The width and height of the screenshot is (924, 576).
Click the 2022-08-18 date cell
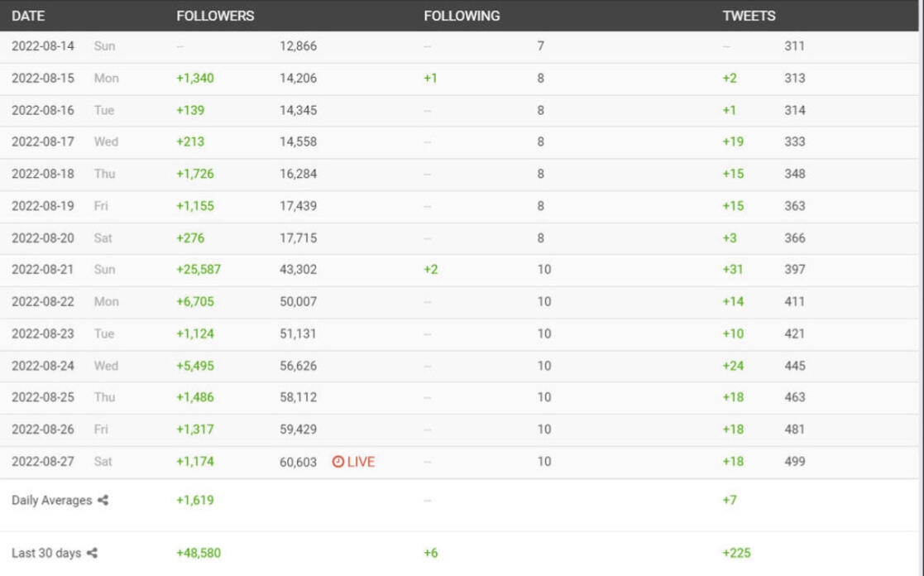click(x=43, y=174)
